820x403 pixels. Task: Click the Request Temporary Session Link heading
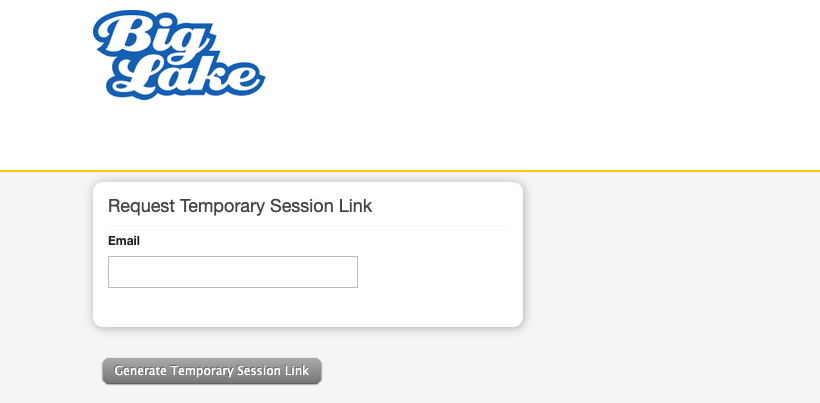tap(240, 207)
